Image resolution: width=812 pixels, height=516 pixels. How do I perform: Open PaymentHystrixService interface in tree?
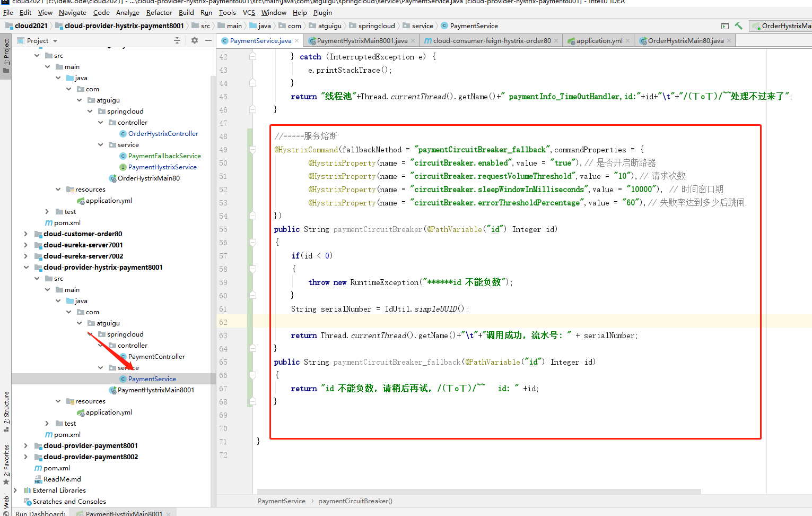[162, 167]
